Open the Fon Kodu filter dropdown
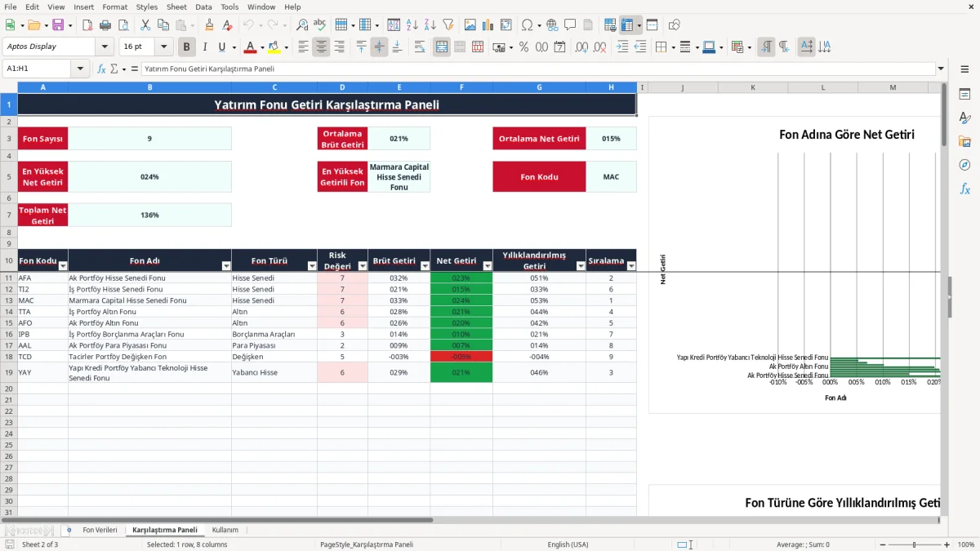 point(63,266)
